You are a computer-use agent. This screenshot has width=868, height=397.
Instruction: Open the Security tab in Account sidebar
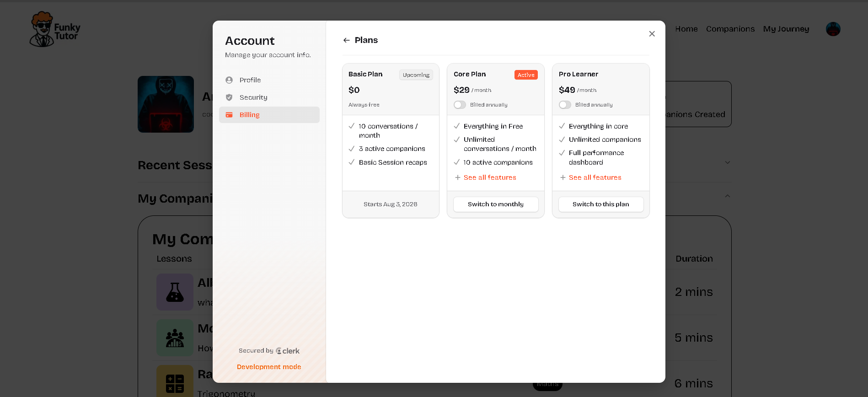(253, 97)
